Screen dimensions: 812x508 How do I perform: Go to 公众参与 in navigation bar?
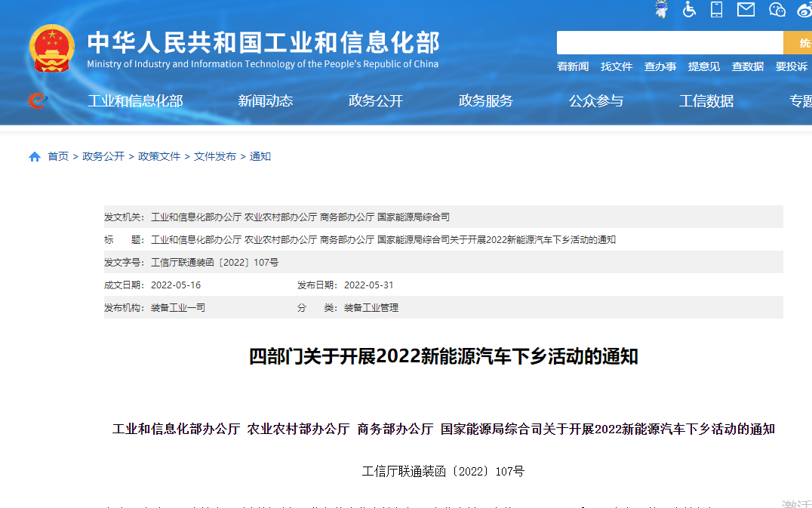click(596, 101)
